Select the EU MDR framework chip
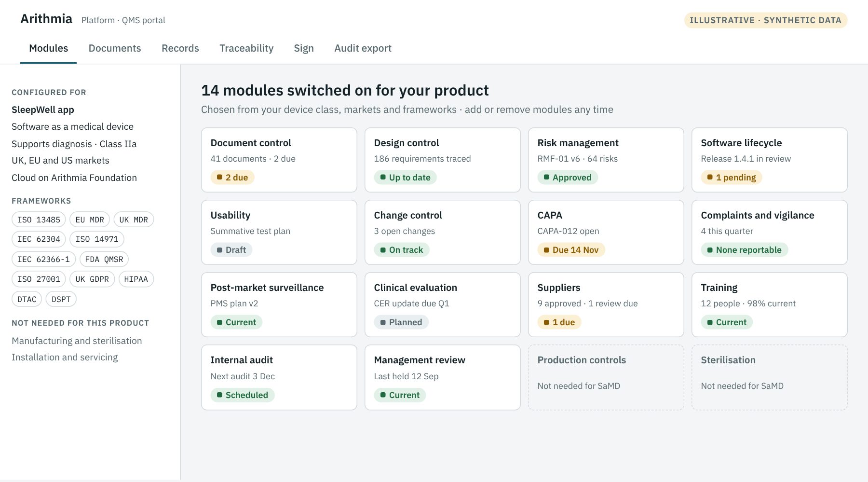The width and height of the screenshot is (868, 482). point(90,220)
